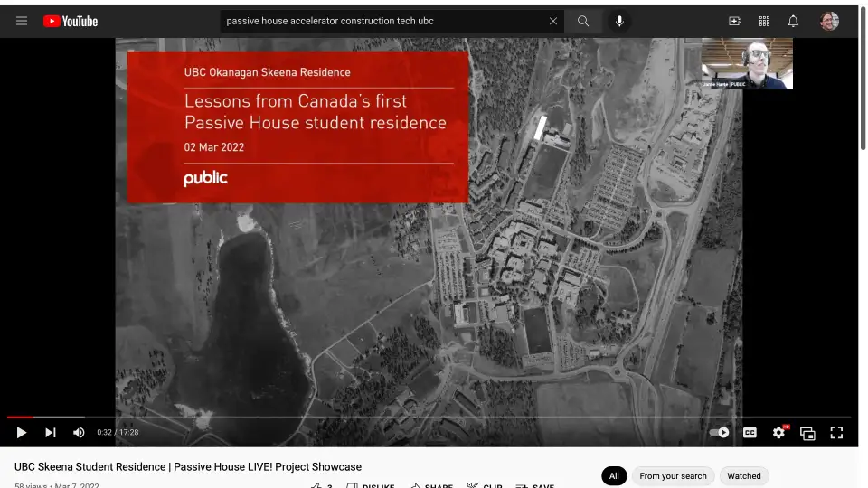
Task: Open the account avatar menu
Action: point(829,21)
